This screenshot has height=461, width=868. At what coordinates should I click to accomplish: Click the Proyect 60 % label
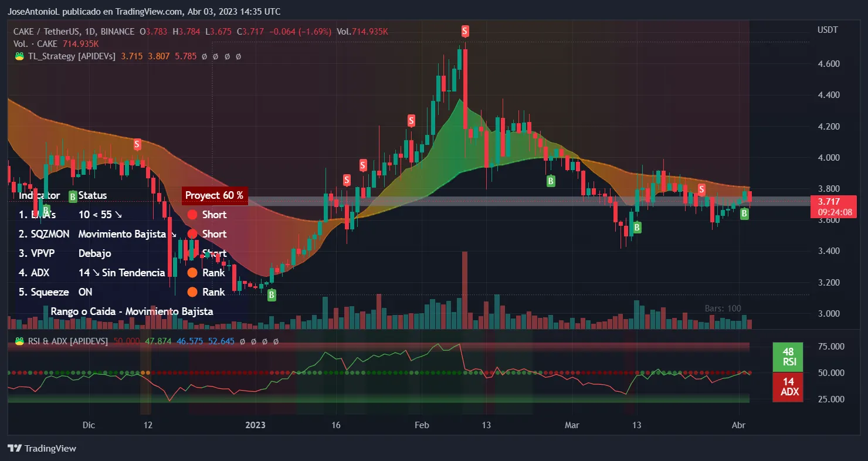coord(215,195)
